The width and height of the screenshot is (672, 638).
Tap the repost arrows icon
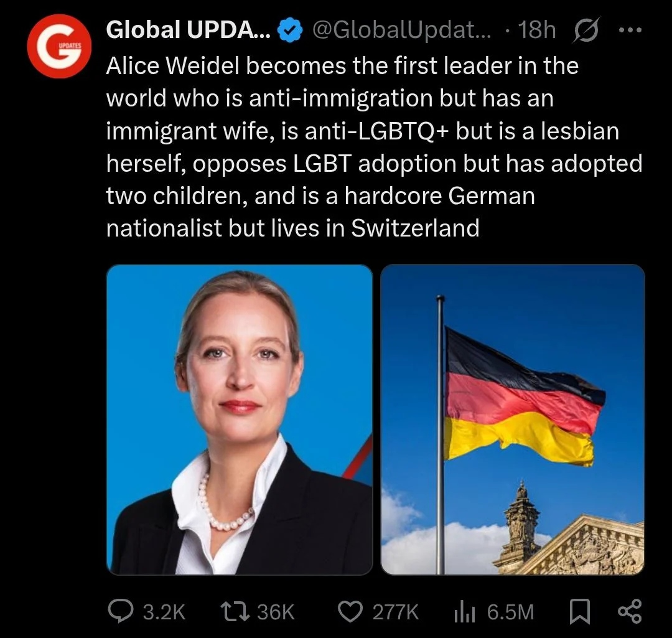(x=235, y=612)
